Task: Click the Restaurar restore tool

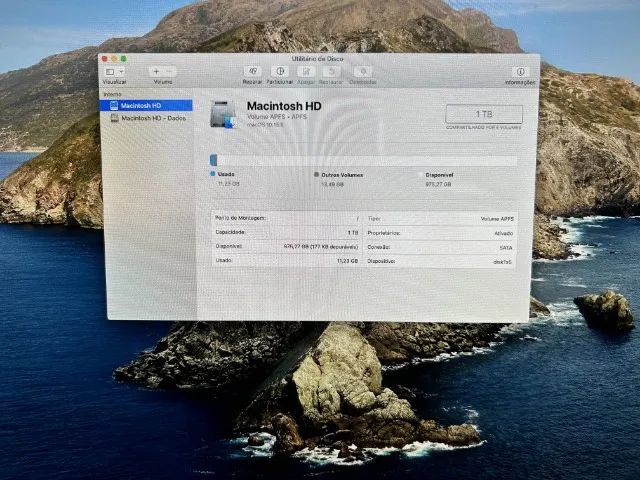Action: (331, 72)
